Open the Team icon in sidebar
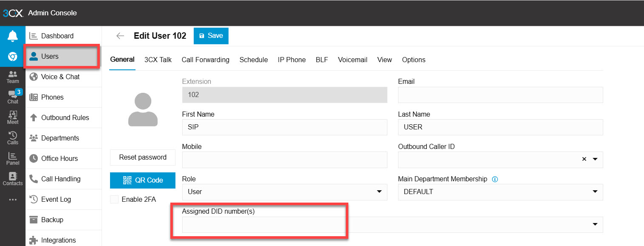Image resolution: width=644 pixels, height=246 pixels. click(x=13, y=77)
